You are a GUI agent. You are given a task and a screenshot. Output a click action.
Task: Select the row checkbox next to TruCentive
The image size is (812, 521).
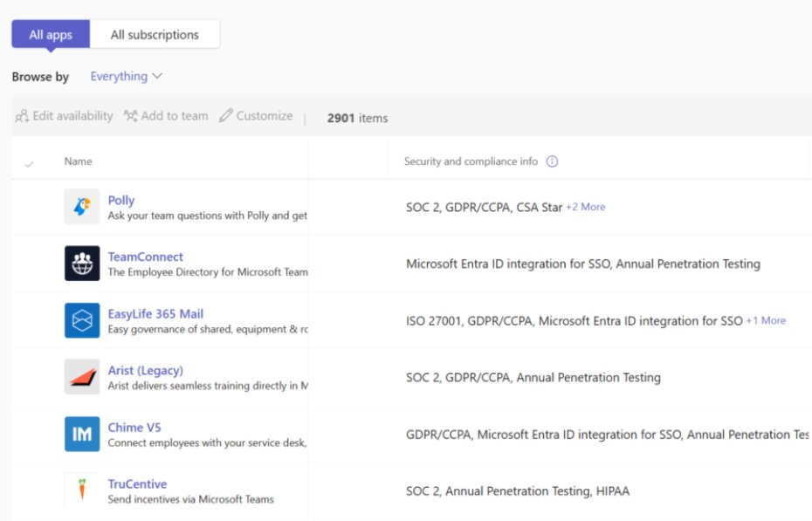[x=30, y=490]
